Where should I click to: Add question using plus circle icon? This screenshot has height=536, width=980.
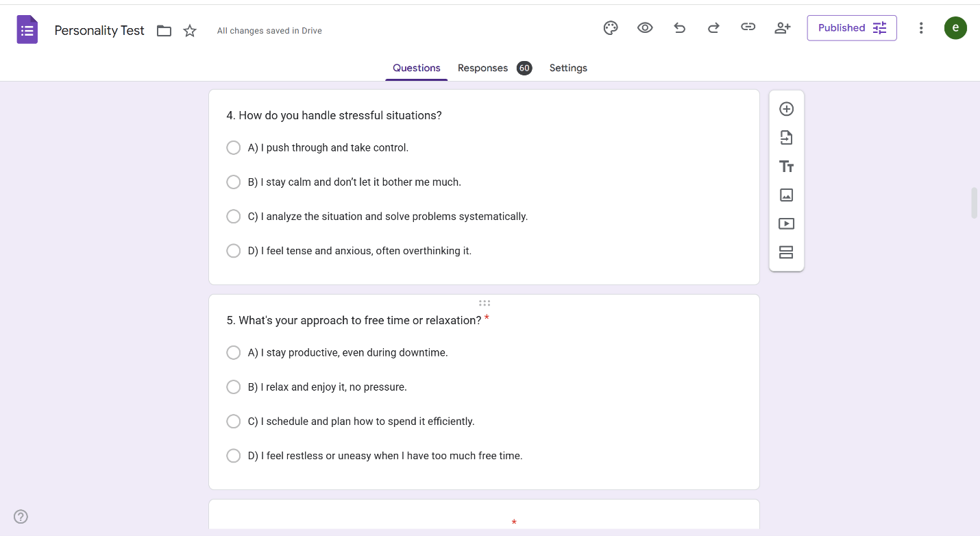click(786, 109)
